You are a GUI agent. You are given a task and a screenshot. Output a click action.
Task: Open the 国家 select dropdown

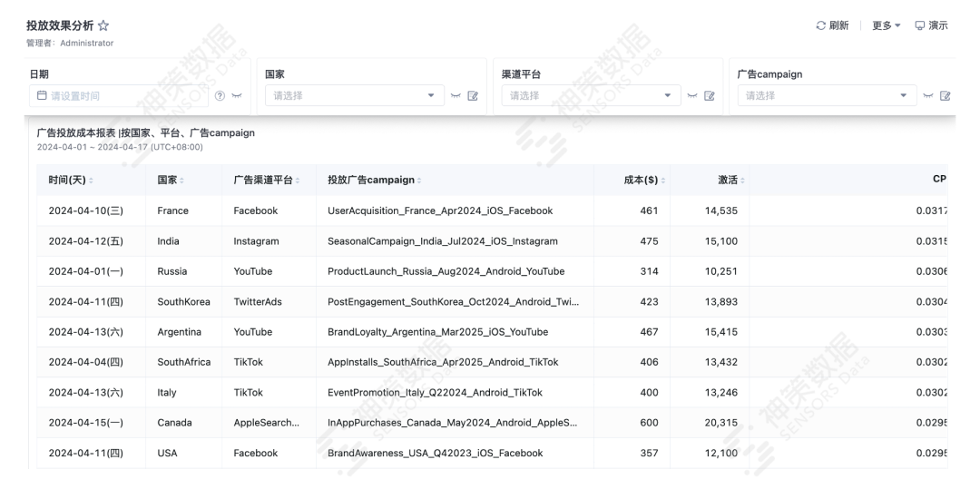355,95
